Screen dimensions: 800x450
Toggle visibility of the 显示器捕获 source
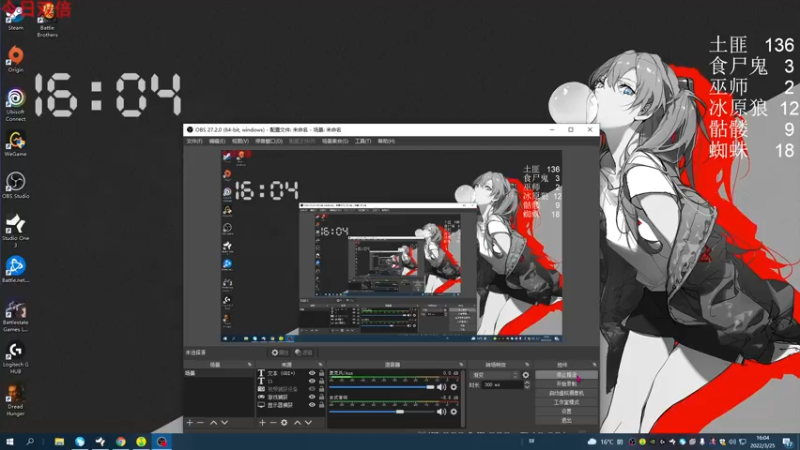click(312, 405)
